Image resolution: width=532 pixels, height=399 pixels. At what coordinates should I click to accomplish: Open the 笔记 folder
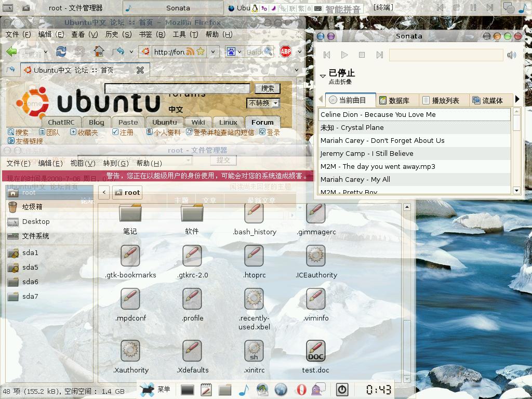pyautogui.click(x=130, y=220)
